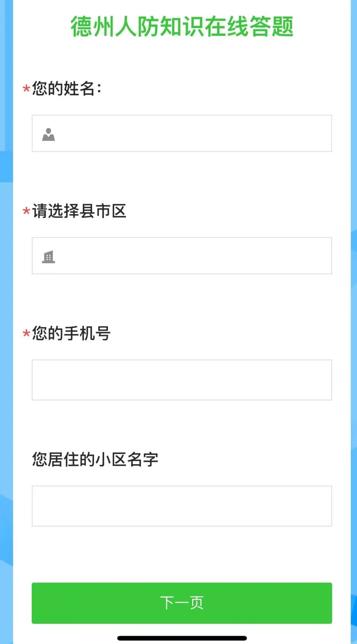Click the red asterisk beside 您的姓名
This screenshot has width=357, height=644.
(x=26, y=89)
